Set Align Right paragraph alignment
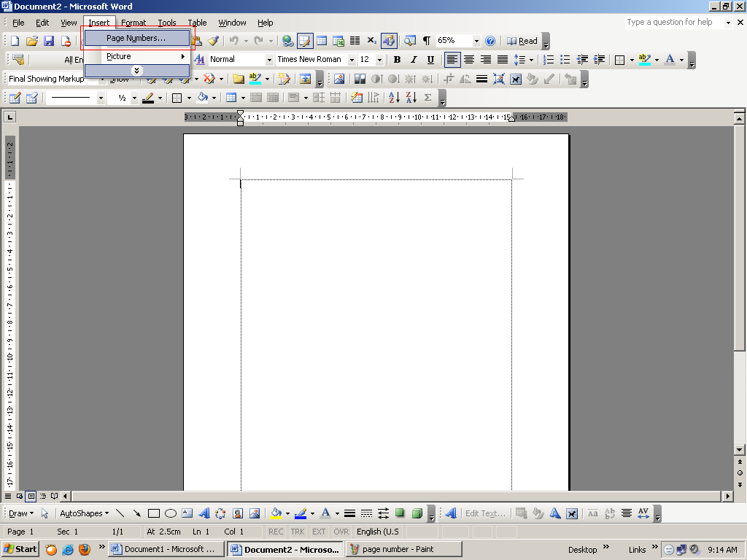Image resolution: width=747 pixels, height=560 pixels. (485, 60)
